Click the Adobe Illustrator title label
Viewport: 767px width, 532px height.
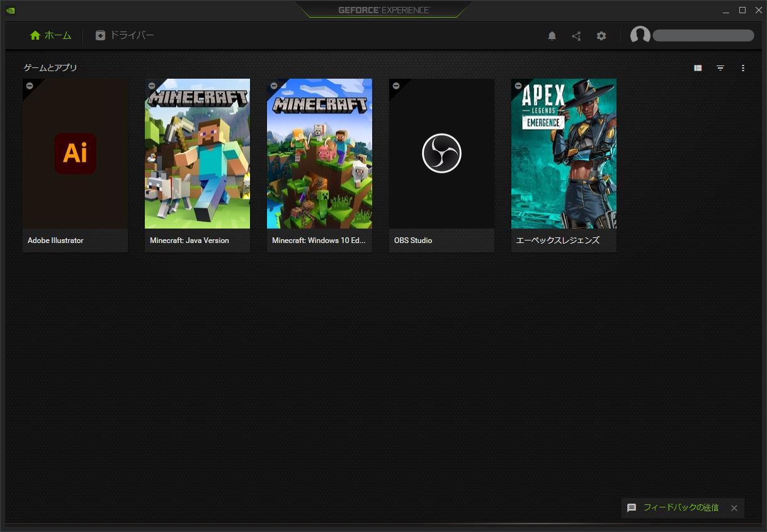[55, 241]
